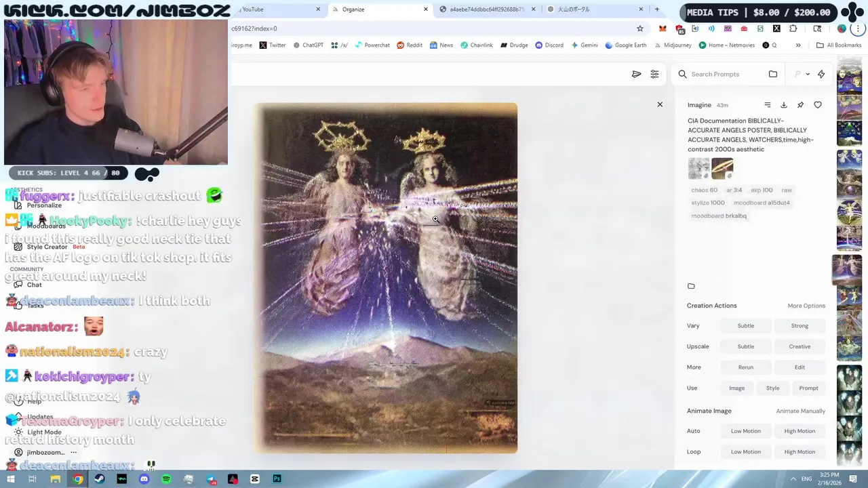868x488 pixels.
Task: Select Auto Low Motion
Action: coord(746,431)
